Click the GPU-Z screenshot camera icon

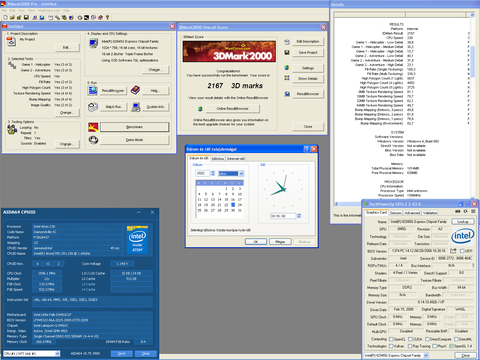click(x=458, y=211)
